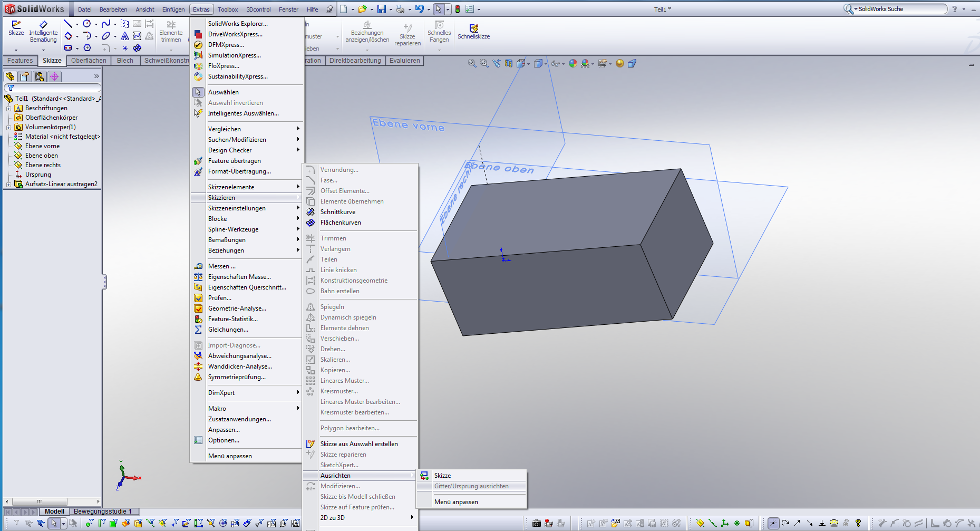
Task: Switch to the Features tab
Action: pos(20,61)
